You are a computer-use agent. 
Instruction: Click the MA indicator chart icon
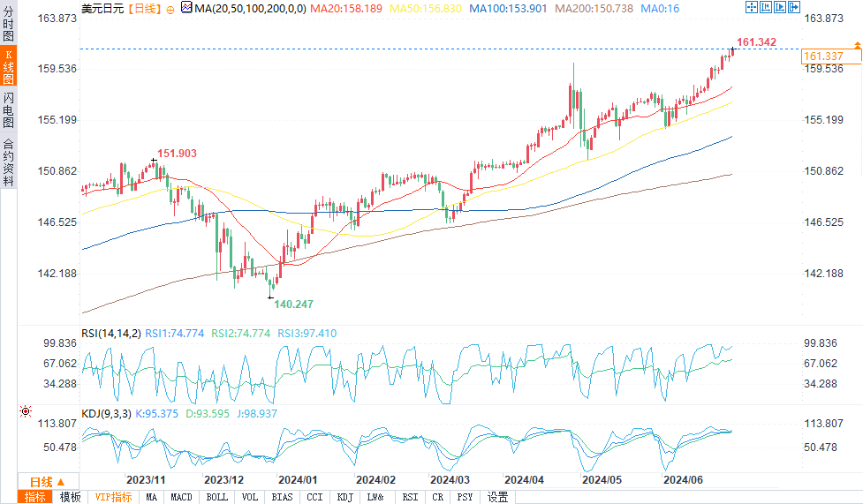[186, 7]
